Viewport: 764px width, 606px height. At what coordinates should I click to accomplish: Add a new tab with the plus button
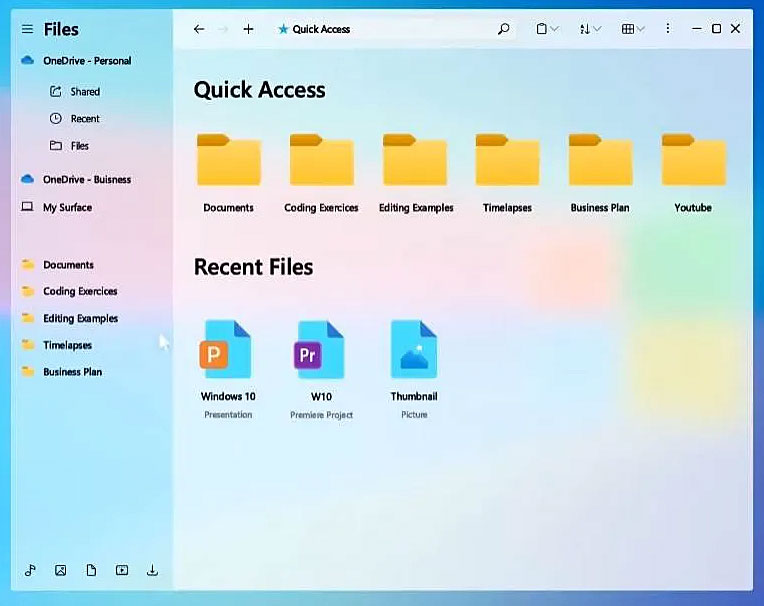[x=248, y=29]
